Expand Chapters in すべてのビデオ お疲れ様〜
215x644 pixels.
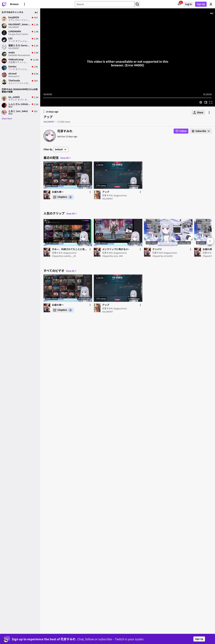pos(63,310)
